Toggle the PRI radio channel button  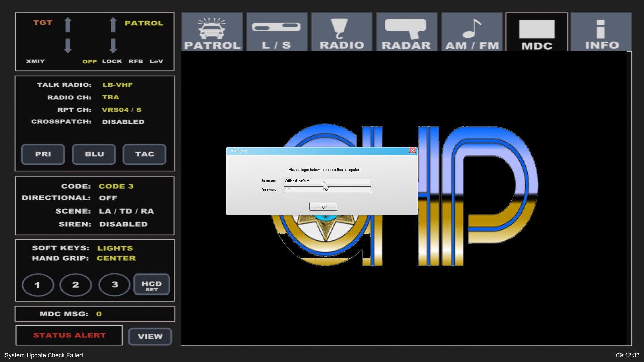point(43,154)
